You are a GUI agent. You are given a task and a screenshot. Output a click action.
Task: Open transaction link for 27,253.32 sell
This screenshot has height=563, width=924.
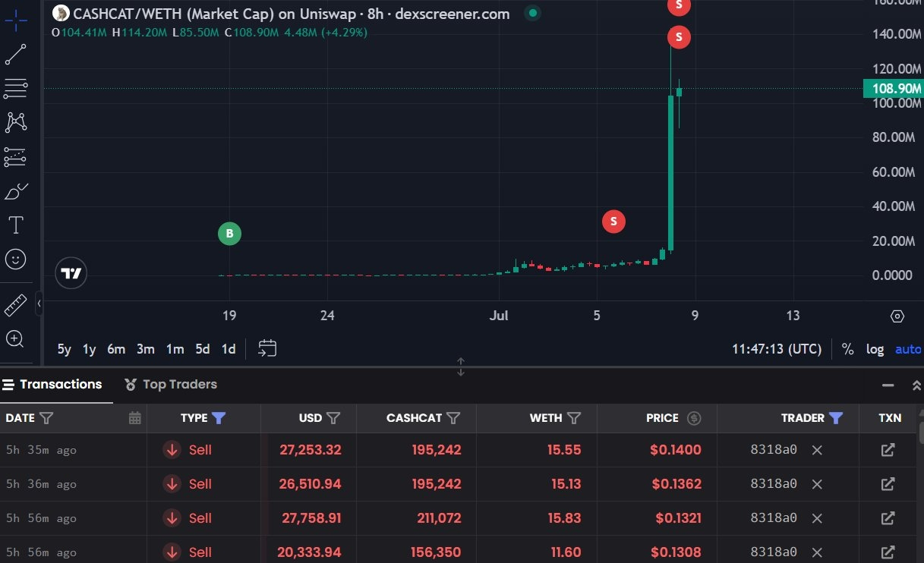tap(888, 450)
